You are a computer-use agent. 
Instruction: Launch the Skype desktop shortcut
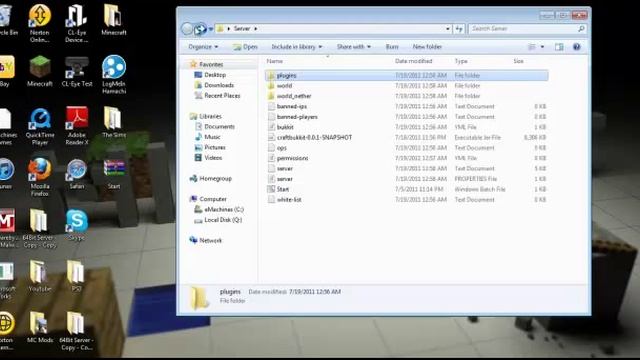pos(77,224)
